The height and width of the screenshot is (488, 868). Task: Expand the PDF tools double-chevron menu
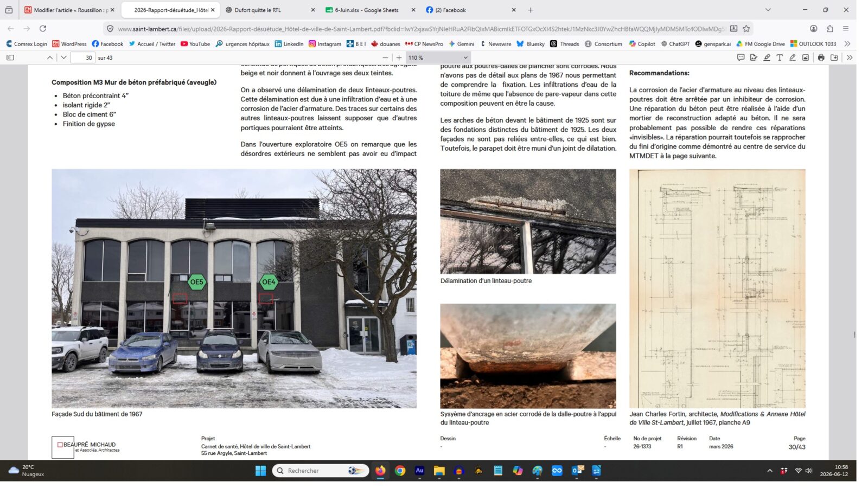coord(850,57)
